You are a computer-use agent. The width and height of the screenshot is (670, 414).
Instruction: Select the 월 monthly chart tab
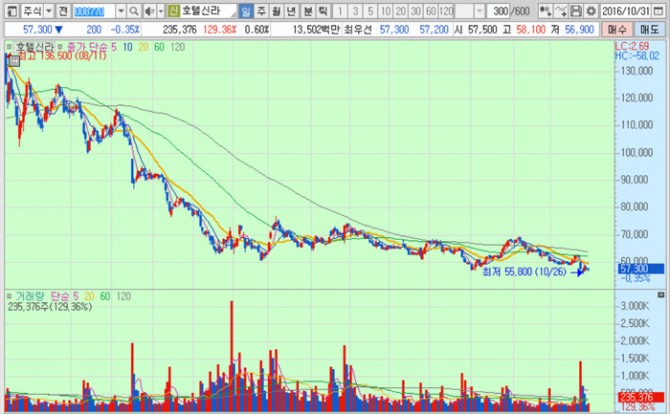tap(276, 11)
